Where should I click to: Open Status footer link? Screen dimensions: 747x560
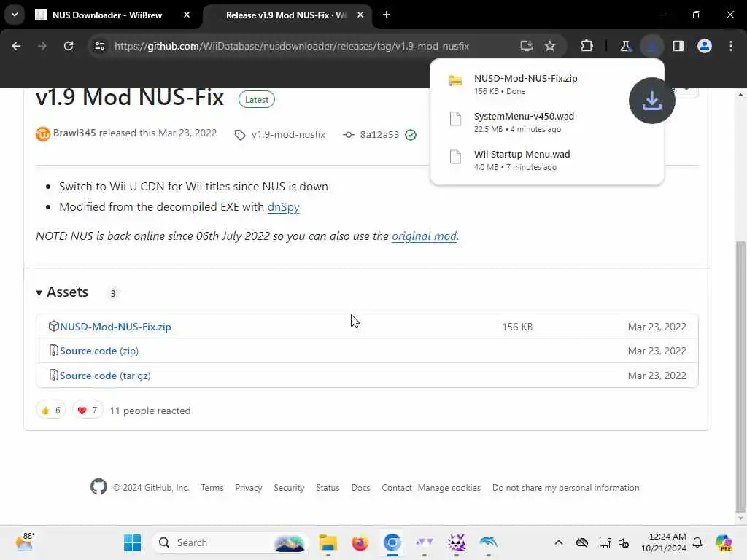click(x=328, y=488)
